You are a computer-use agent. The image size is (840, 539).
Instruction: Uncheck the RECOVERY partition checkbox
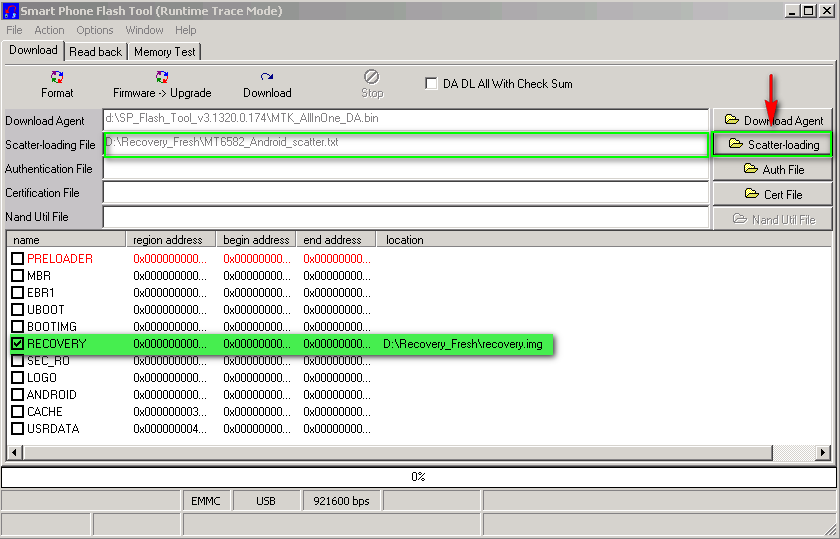(18, 344)
